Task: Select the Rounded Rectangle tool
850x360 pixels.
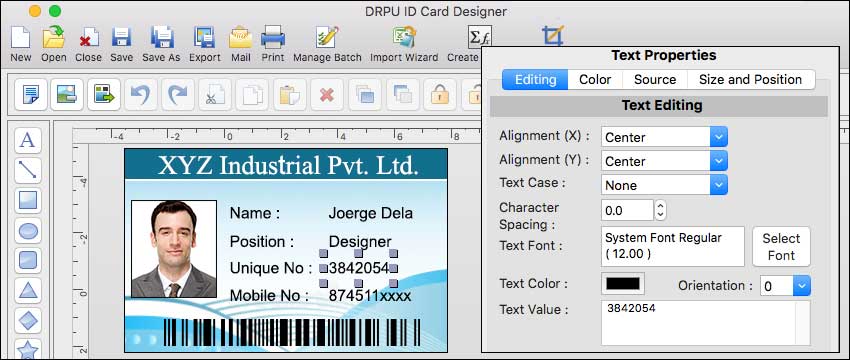Action: tap(28, 260)
